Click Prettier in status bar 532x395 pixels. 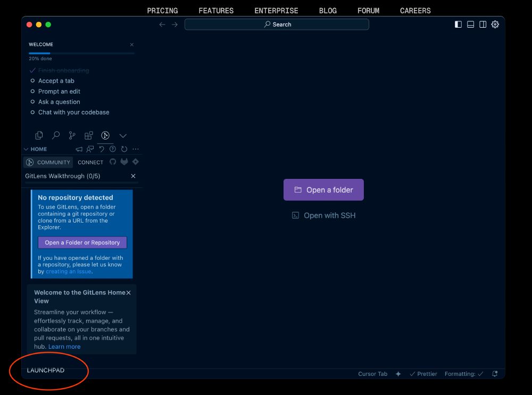[423, 374]
